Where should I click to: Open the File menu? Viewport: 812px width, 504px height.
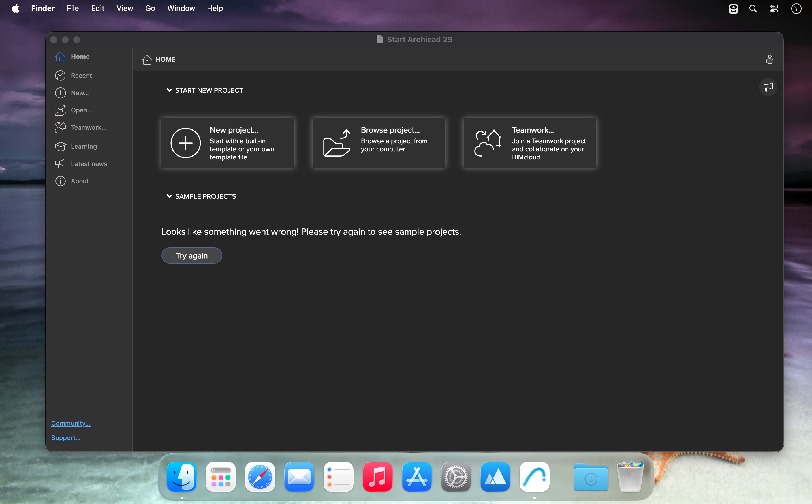(73, 8)
